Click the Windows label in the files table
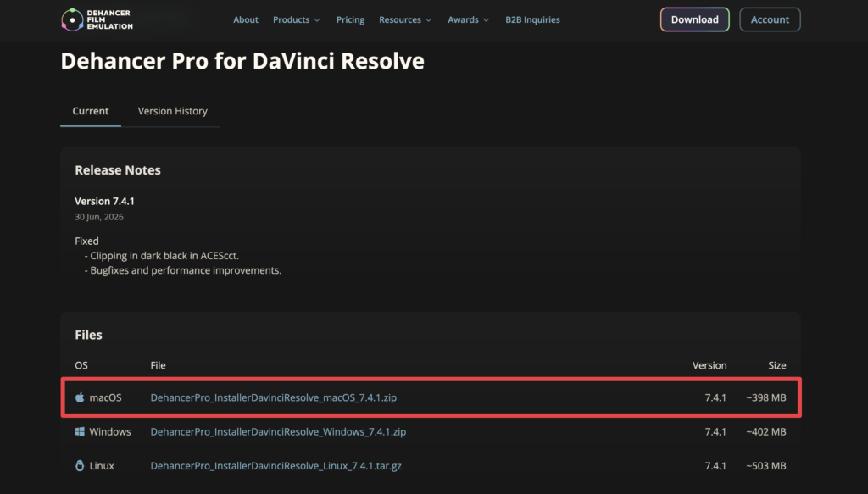Viewport: 868px width, 494px height. [110, 431]
